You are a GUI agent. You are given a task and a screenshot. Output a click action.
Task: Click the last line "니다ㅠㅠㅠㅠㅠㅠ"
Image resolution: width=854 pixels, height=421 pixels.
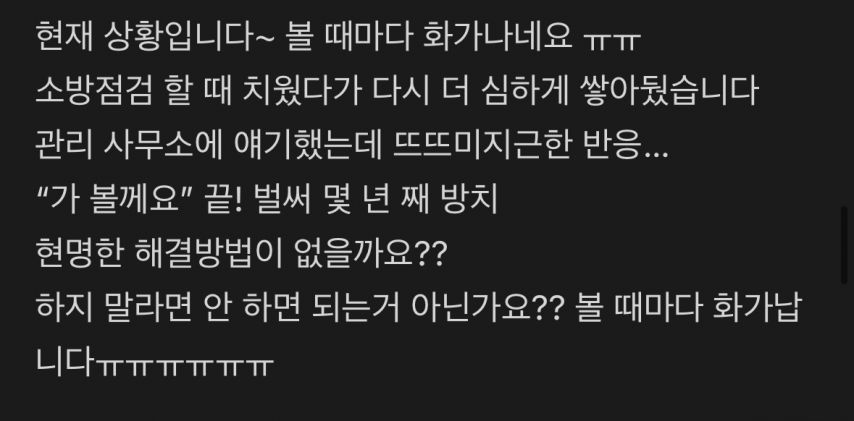[x=154, y=362]
